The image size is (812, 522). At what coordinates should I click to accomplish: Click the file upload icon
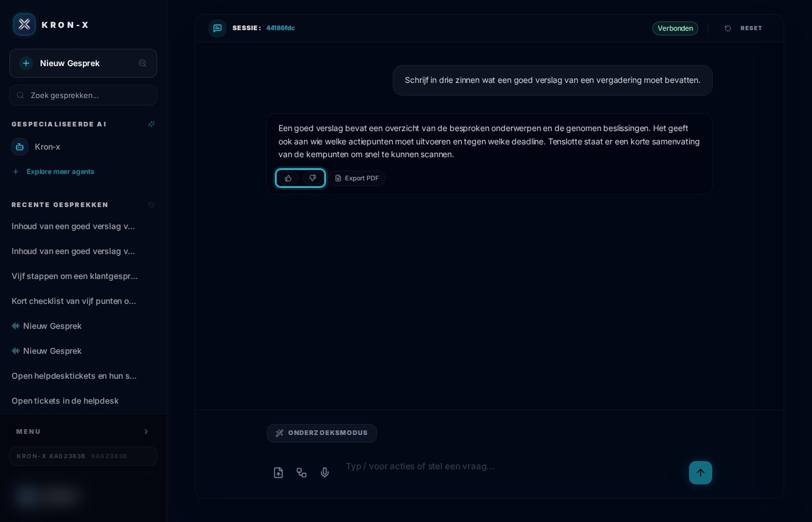278,473
